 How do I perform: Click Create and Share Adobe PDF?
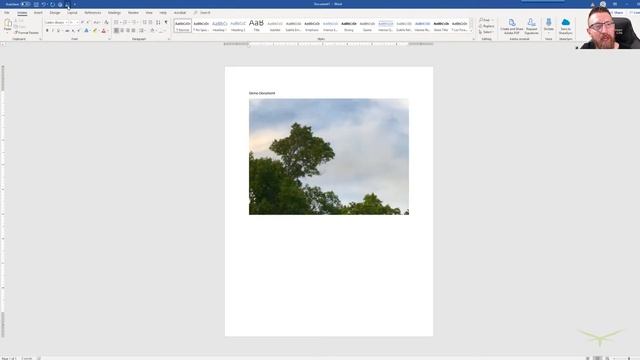[x=511, y=27]
